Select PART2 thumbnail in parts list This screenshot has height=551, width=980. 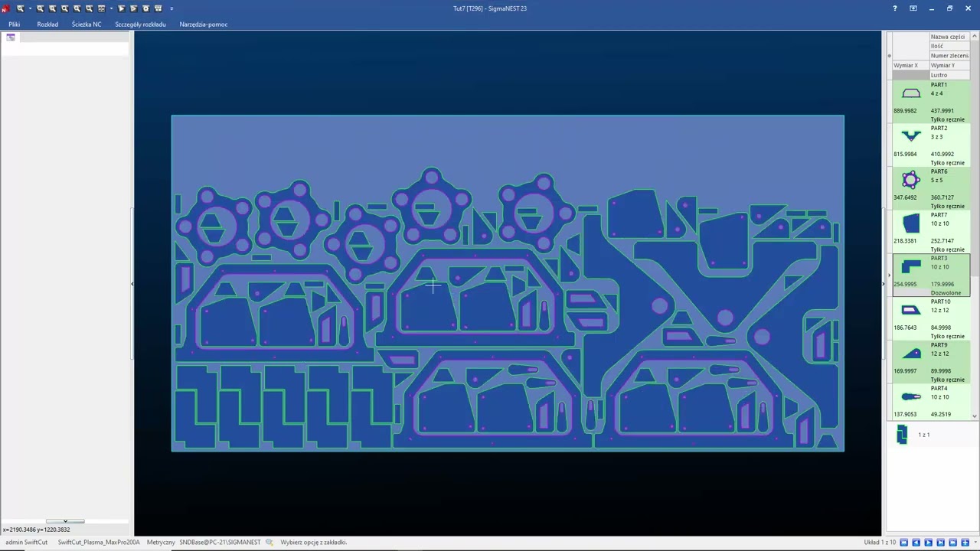click(x=910, y=136)
